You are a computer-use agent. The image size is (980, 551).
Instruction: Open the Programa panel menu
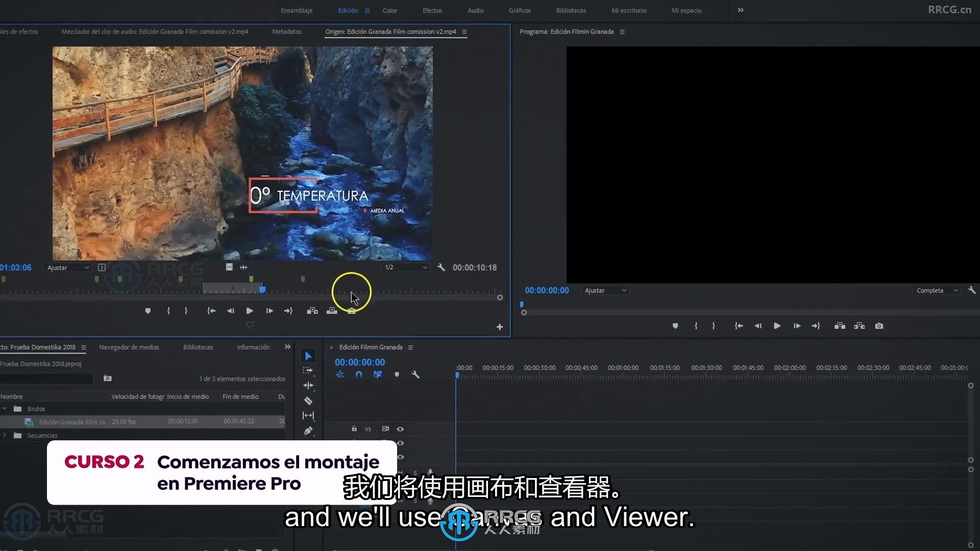pos(622,32)
